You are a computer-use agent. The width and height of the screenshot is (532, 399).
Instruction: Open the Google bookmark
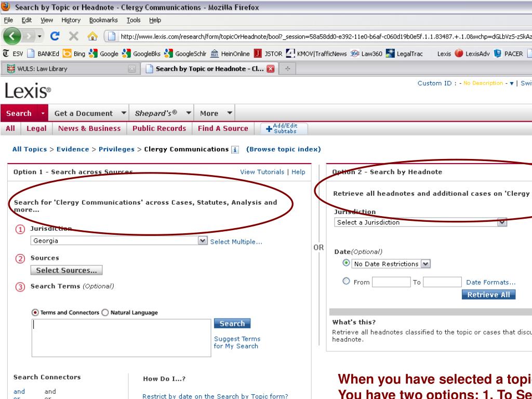[x=103, y=54]
